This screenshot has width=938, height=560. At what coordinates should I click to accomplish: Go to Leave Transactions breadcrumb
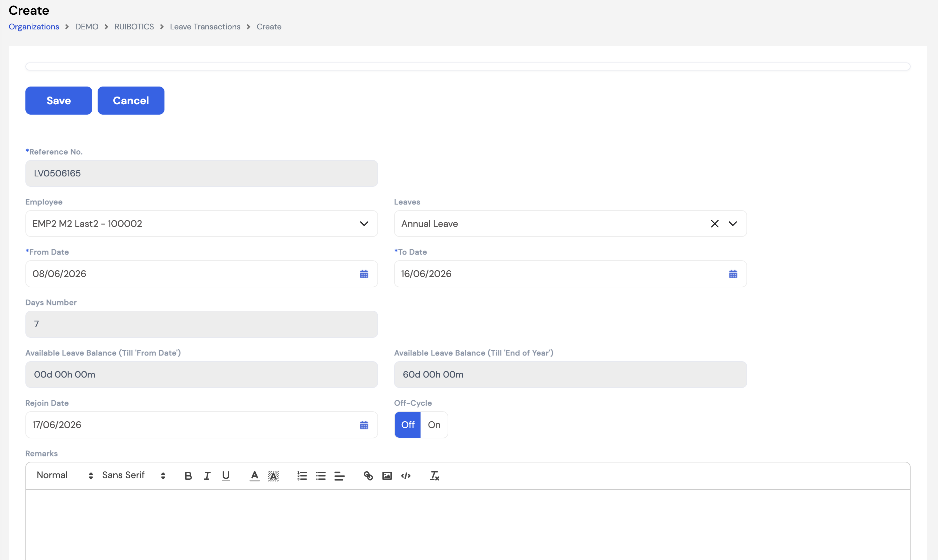point(205,27)
